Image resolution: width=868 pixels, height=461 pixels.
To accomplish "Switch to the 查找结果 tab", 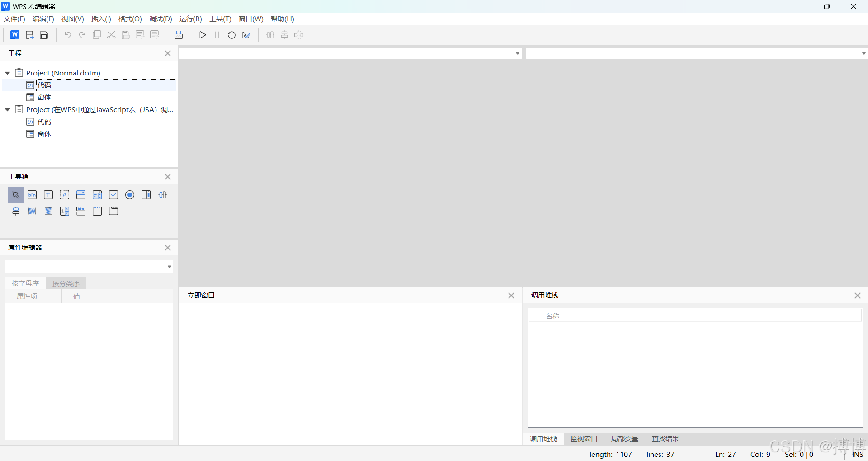I will pyautogui.click(x=665, y=439).
